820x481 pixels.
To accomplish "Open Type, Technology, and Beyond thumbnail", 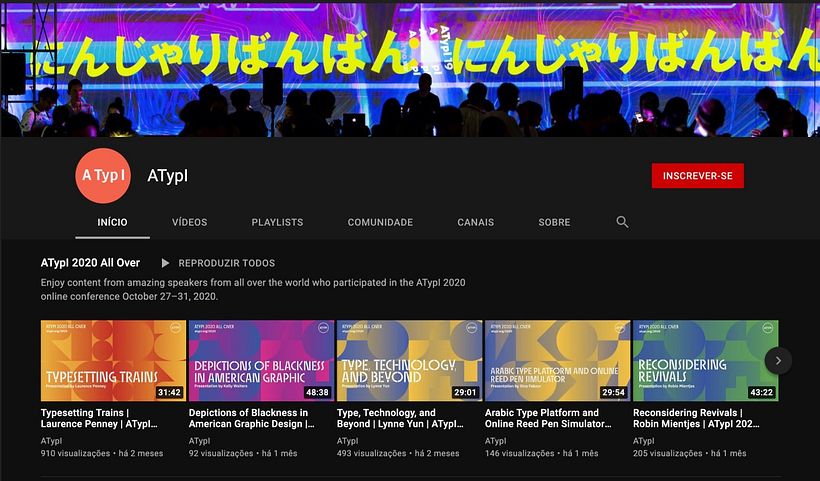I will (x=409, y=361).
